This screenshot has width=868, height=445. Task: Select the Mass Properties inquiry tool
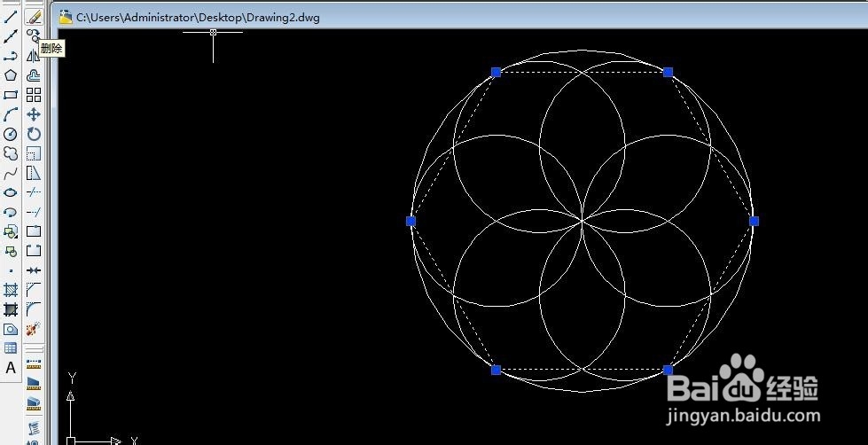34,403
